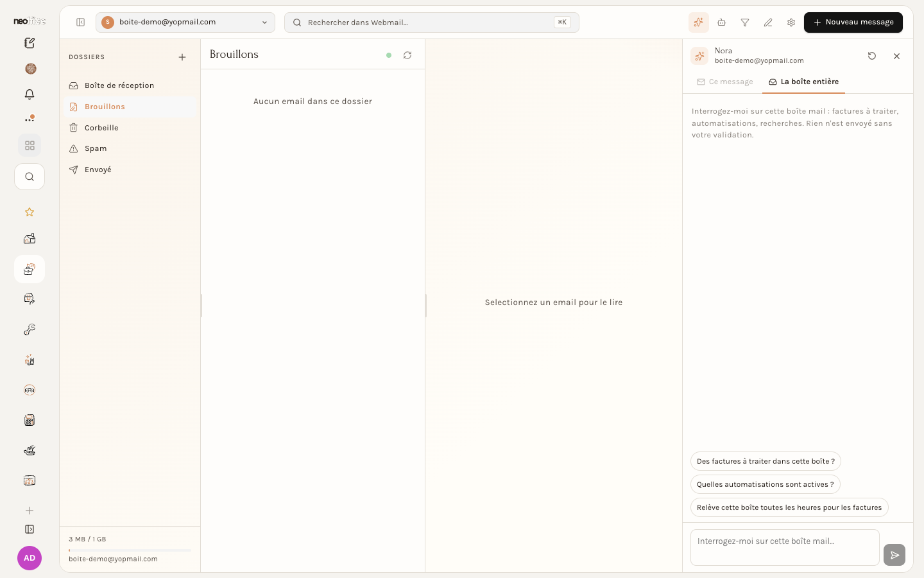Click the pencil edit icon in top toolbar
924x578 pixels.
768,22
